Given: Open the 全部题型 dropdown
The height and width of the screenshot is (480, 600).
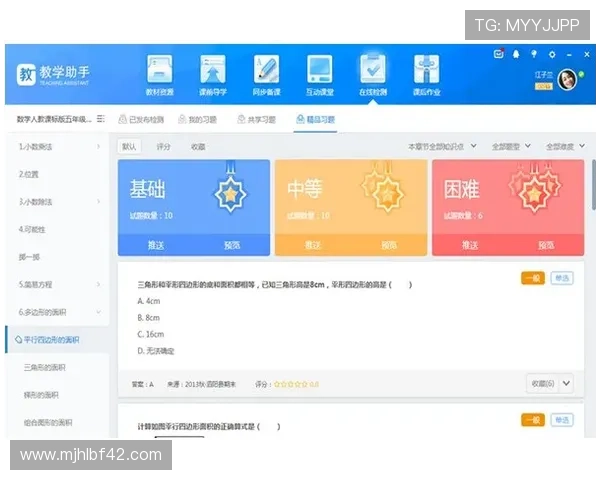Looking at the screenshot, I should coord(511,146).
